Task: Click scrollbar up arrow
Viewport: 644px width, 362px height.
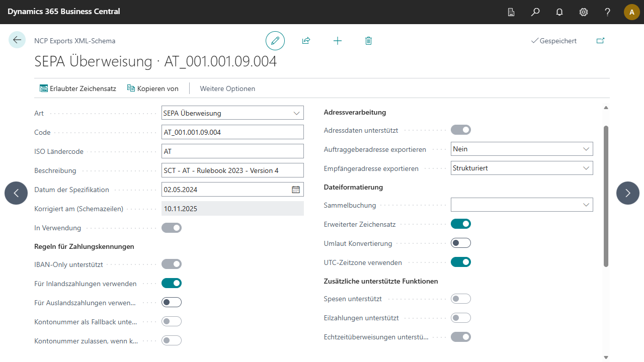Action: click(x=606, y=107)
